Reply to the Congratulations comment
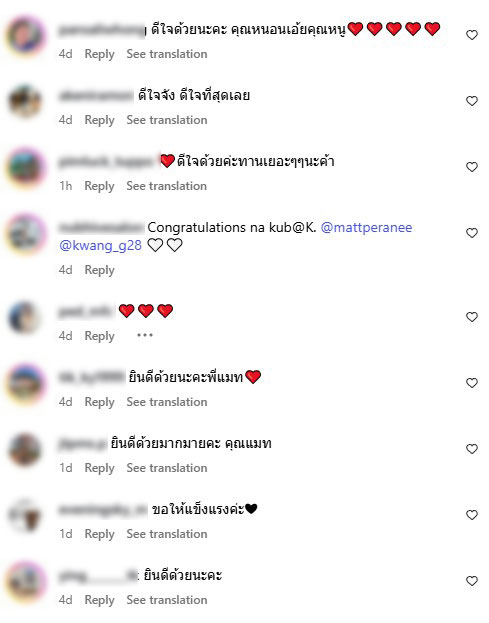The image size is (489, 623). (x=99, y=270)
